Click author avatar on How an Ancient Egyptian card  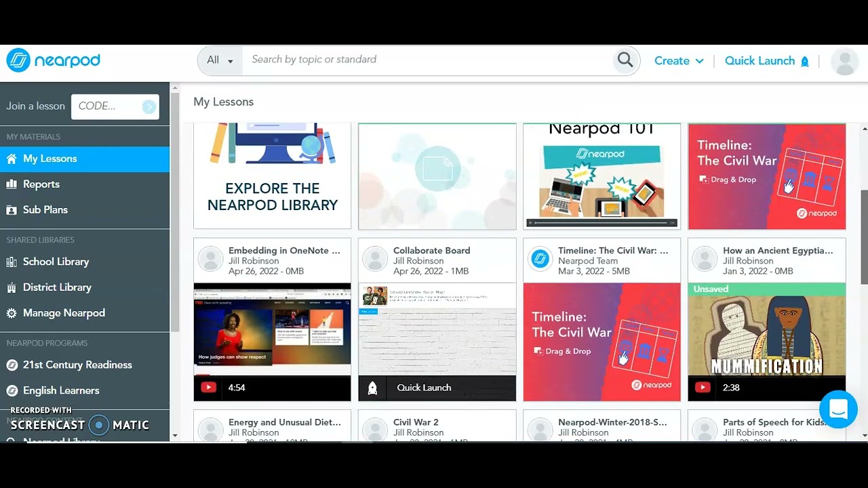coord(705,259)
